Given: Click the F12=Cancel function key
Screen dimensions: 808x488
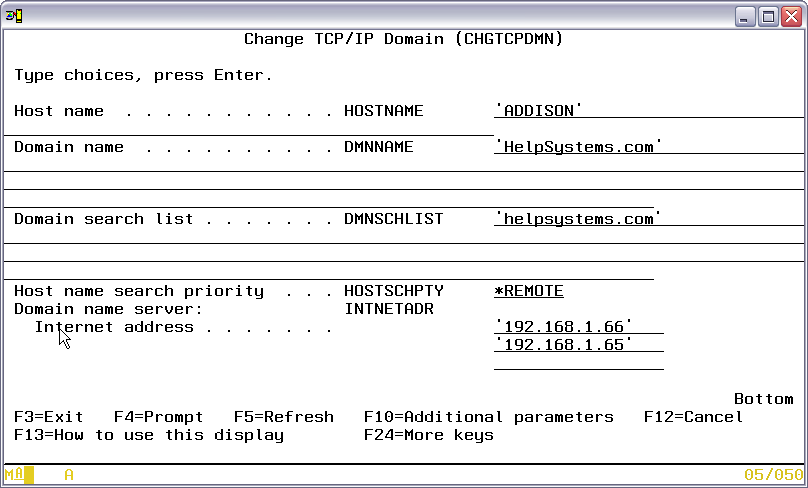Looking at the screenshot, I should click(x=693, y=417).
